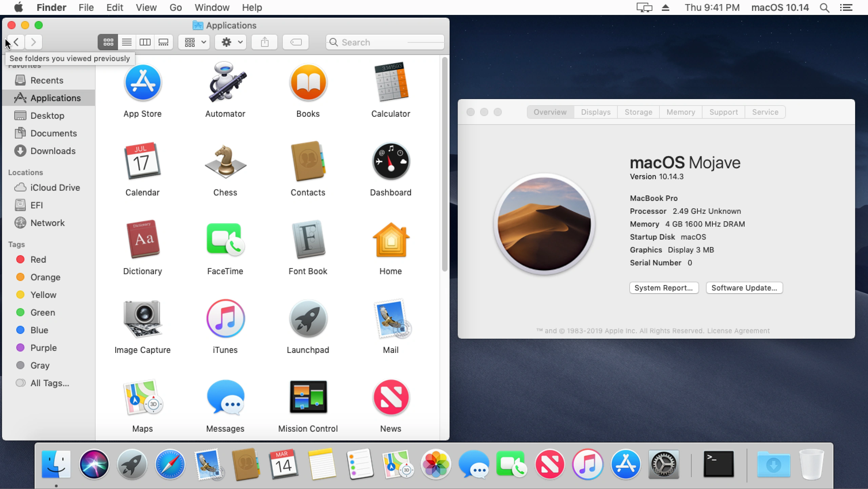Open the App Store application
This screenshot has width=868, height=489.
click(x=142, y=82)
